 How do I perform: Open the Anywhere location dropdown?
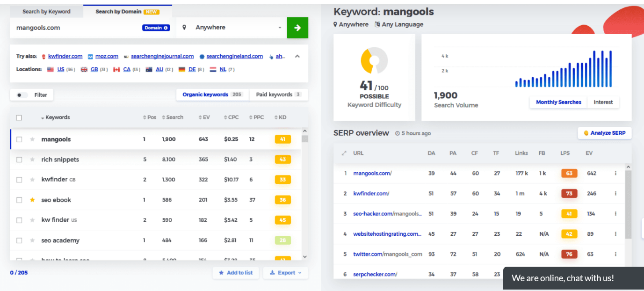(232, 28)
